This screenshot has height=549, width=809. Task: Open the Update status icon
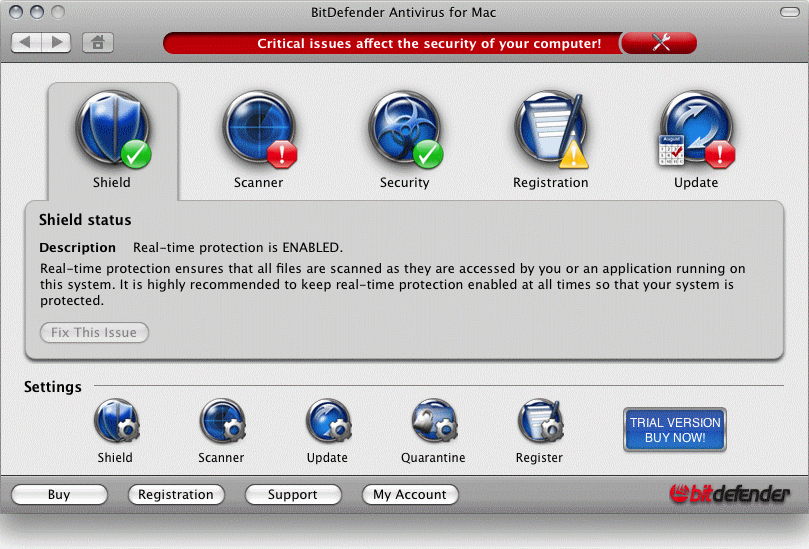(x=697, y=130)
